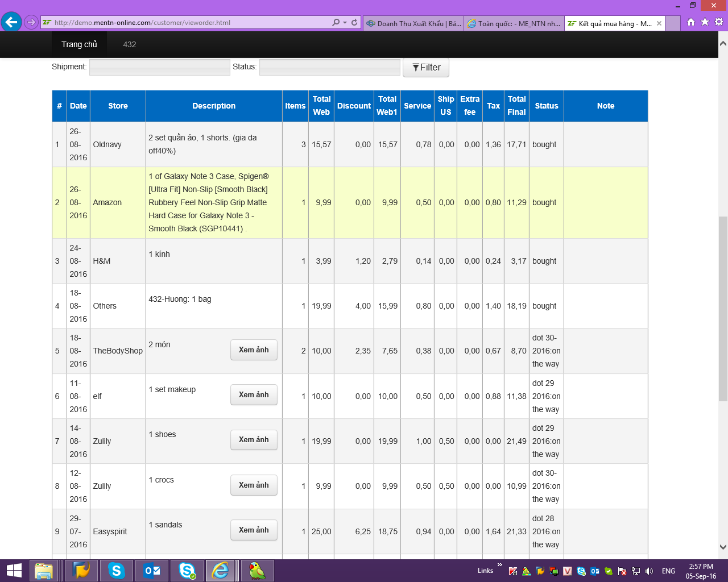The height and width of the screenshot is (582, 728).
Task: Open browser Tools gear icon
Action: tap(719, 22)
